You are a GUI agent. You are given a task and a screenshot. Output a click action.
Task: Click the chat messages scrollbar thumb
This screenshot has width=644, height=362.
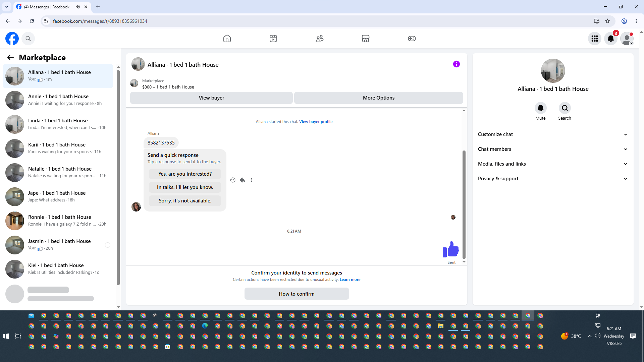coord(464,204)
